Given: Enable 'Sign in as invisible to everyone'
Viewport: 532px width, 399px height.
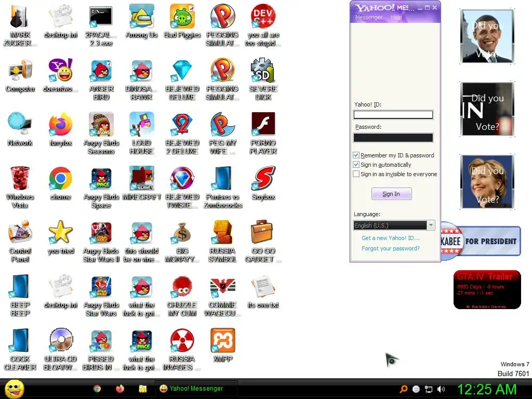Looking at the screenshot, I should pyautogui.click(x=356, y=174).
